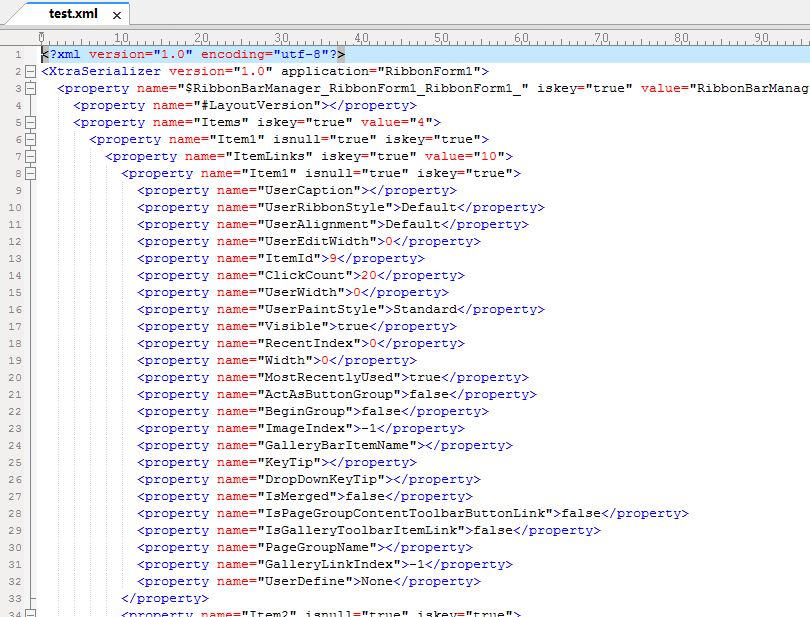Collapse the $RibbonBarManager property fold on line 3
Screen dimensions: 810x617
pyautogui.click(x=30, y=88)
